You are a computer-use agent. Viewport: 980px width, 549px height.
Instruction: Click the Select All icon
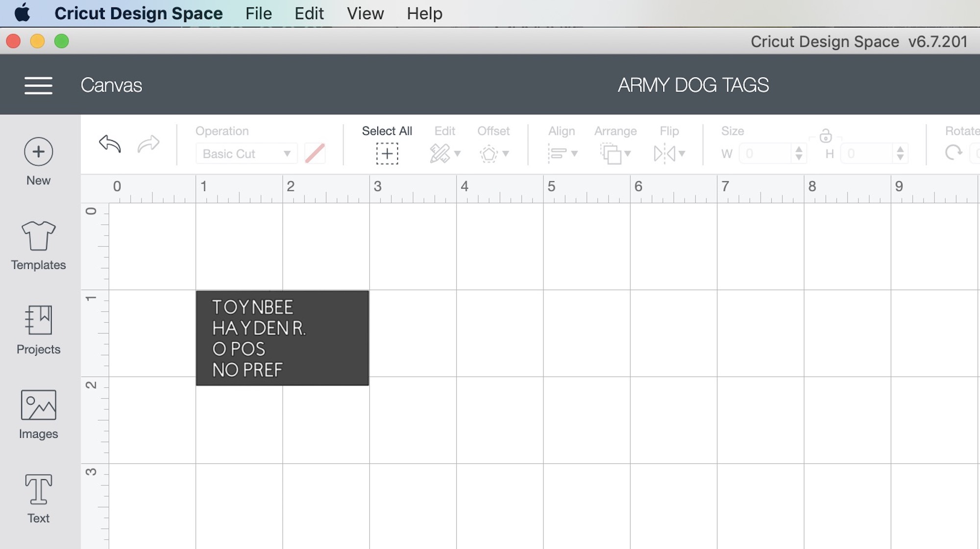point(387,154)
